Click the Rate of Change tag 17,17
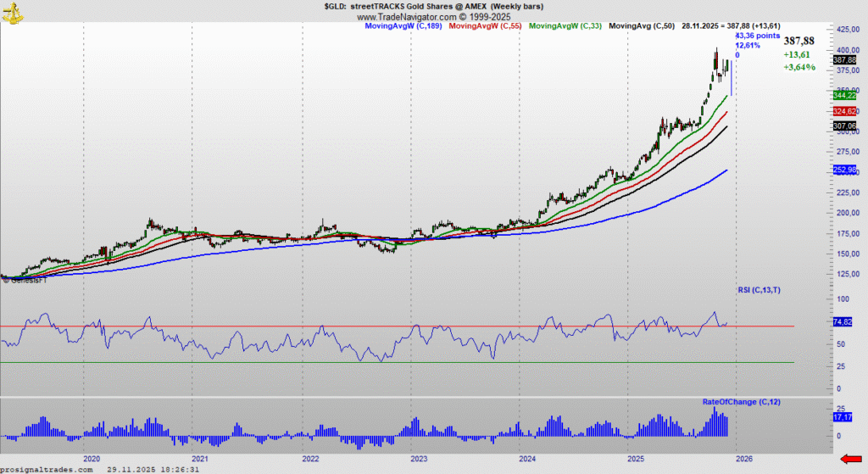 click(x=843, y=417)
